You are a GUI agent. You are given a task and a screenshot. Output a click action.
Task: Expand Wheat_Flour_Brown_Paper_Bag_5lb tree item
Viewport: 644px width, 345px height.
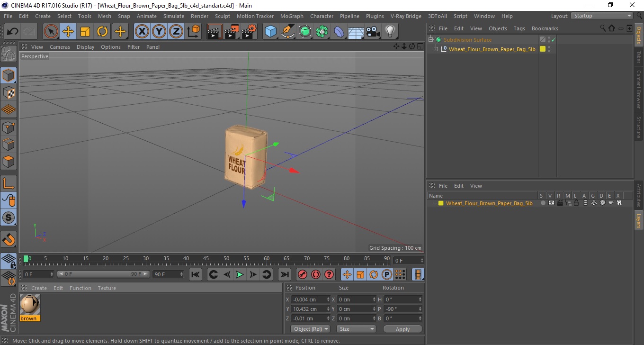[436, 49]
